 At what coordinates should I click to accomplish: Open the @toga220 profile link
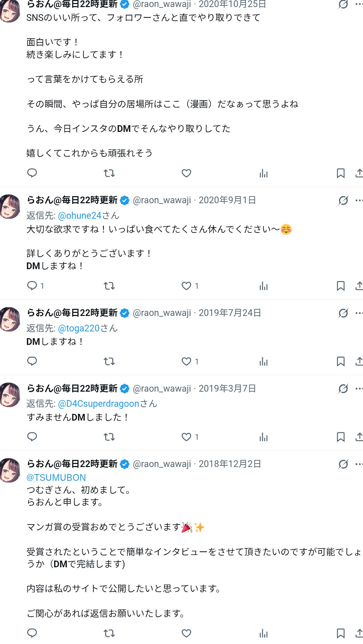79,328
